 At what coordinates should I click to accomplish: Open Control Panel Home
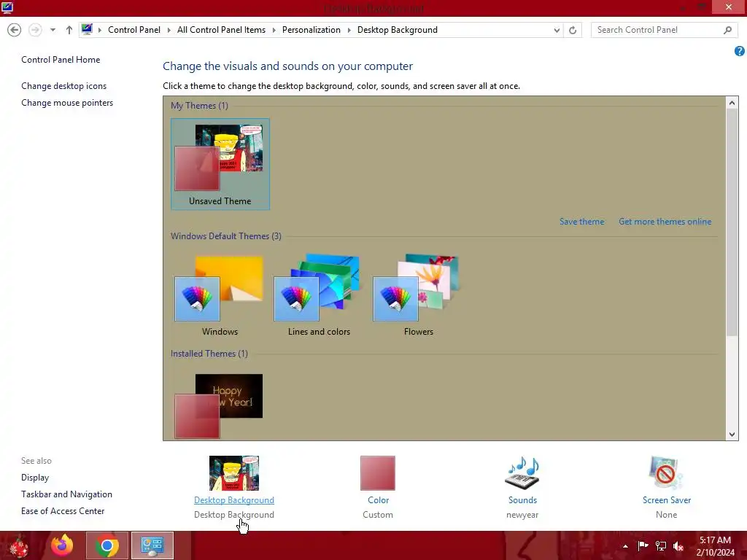tap(61, 60)
